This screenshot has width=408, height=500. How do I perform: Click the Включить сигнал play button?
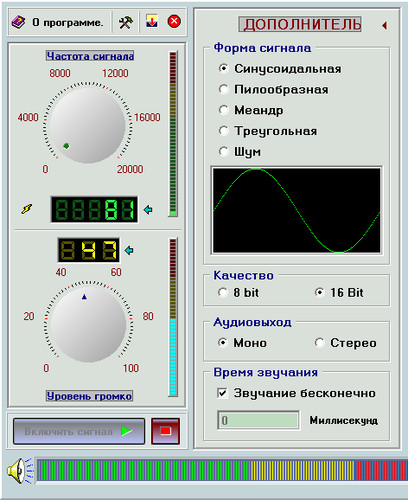pyautogui.click(x=79, y=432)
